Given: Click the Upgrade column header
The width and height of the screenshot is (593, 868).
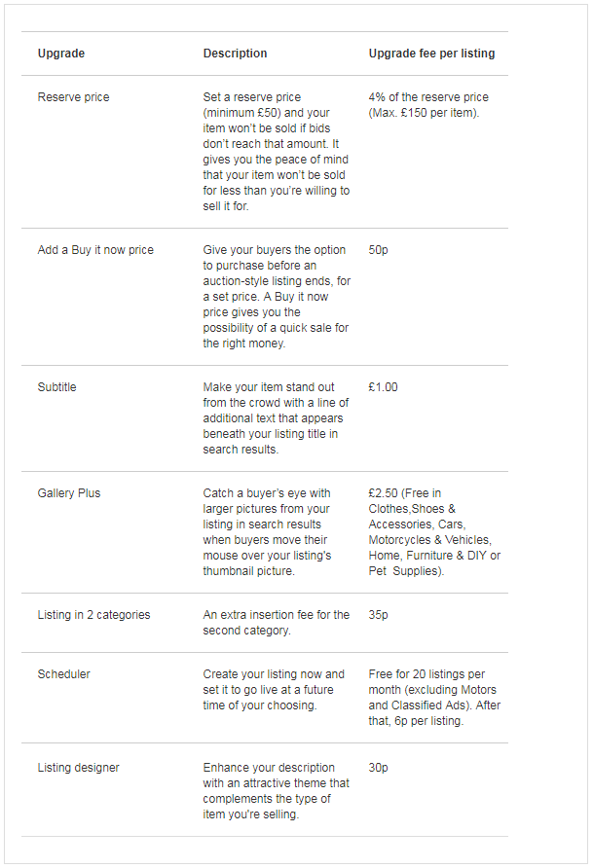Looking at the screenshot, I should pos(61,54).
